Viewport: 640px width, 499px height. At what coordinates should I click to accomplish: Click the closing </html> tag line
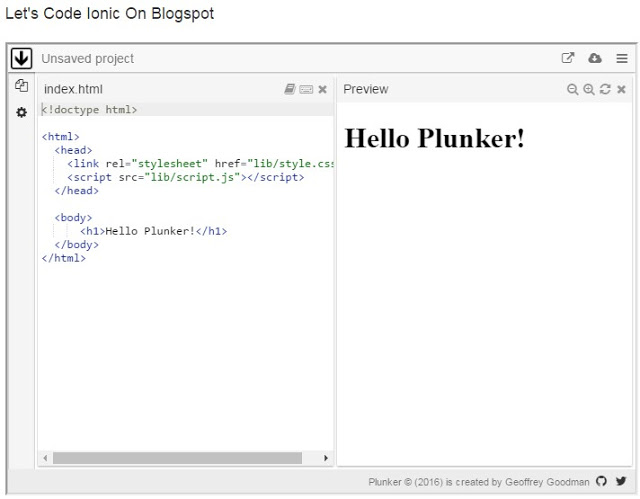[64, 257]
